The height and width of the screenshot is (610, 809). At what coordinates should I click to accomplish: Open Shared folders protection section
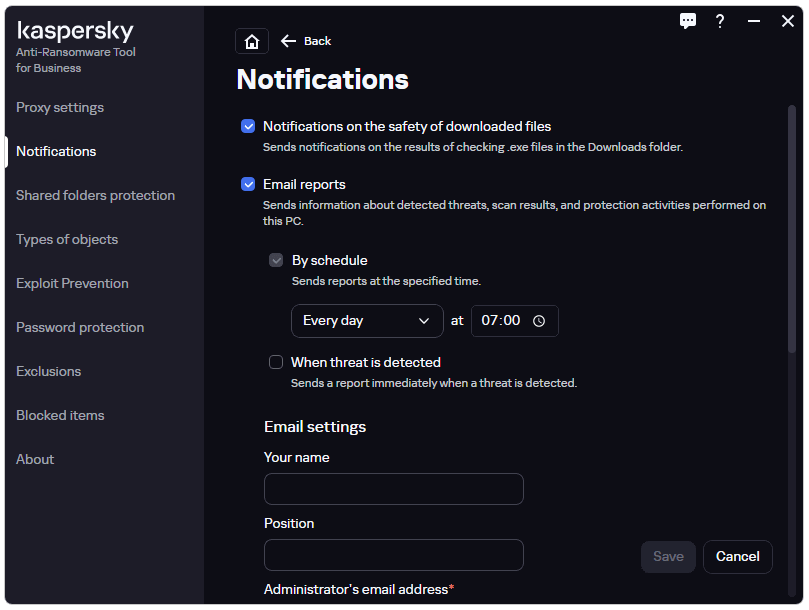(95, 196)
